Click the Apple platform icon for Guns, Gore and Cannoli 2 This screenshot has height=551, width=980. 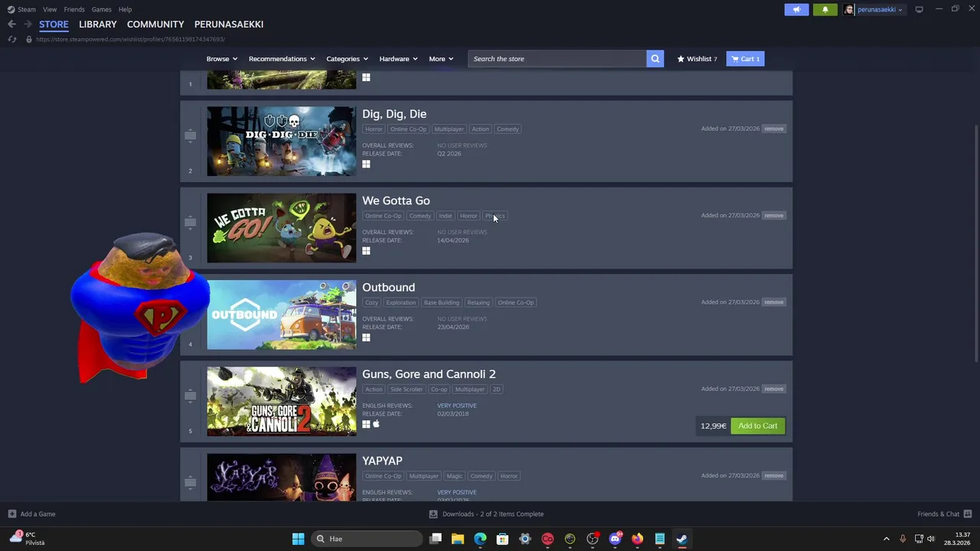[x=376, y=424]
